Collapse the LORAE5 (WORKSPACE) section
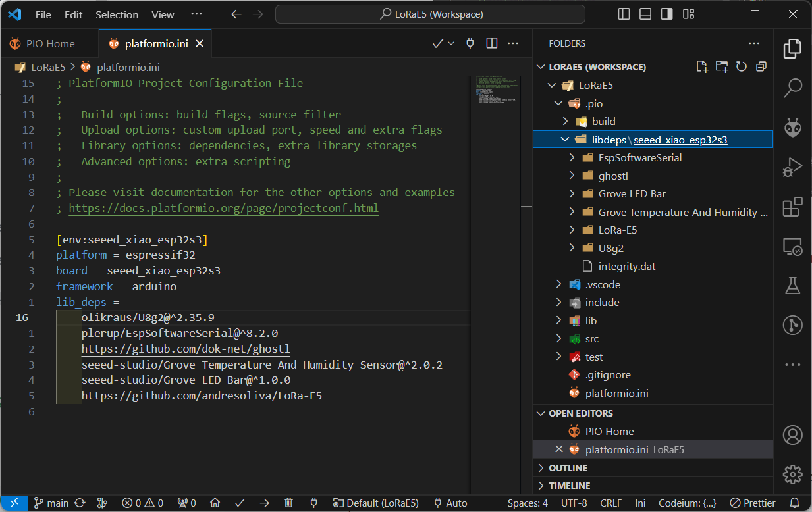Screen dimensions: 812x512 click(542, 66)
